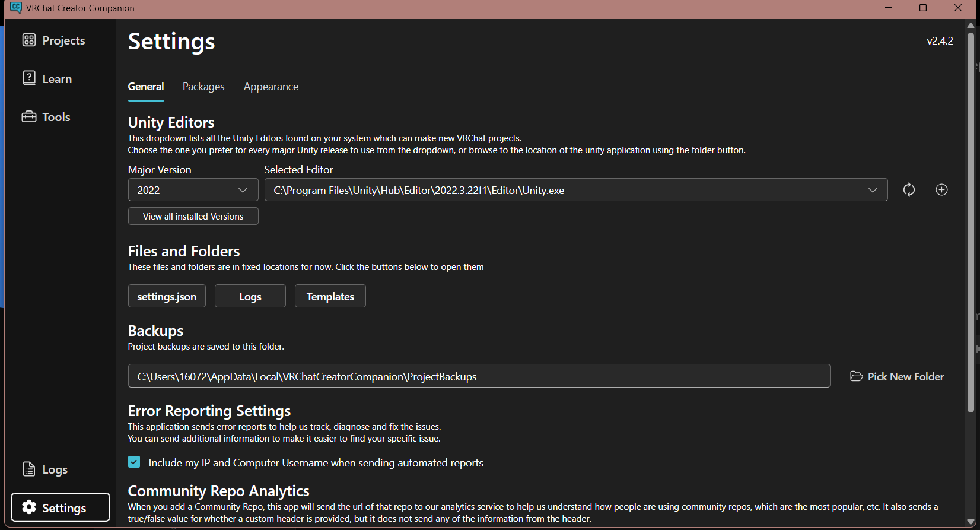The image size is (980, 530).
Task: Click View all installed Versions button
Action: pyautogui.click(x=193, y=217)
